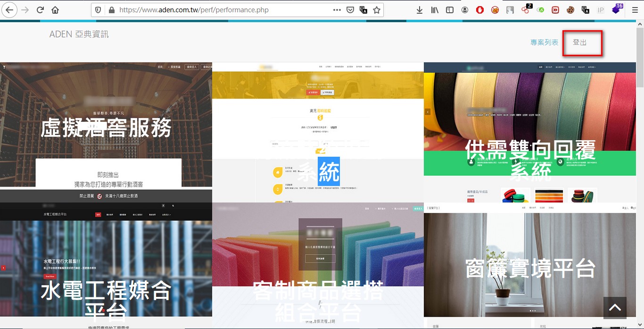Open the red stop-hand adblocker extension
The width and height of the screenshot is (644, 329).
click(x=480, y=10)
